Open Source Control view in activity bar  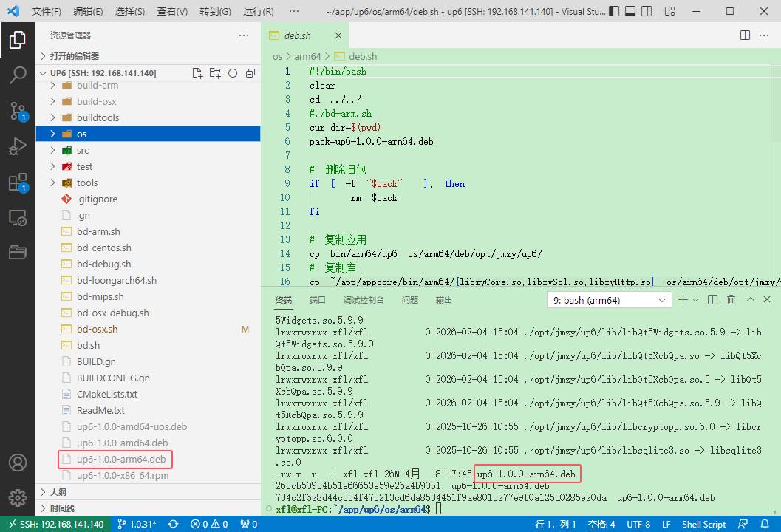(x=18, y=111)
